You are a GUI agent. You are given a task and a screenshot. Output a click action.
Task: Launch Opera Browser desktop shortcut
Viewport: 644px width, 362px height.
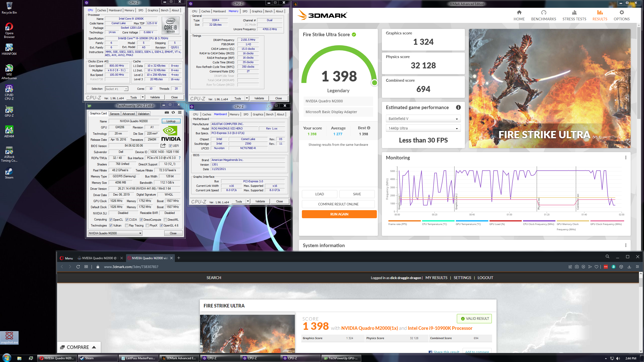[x=9, y=30]
